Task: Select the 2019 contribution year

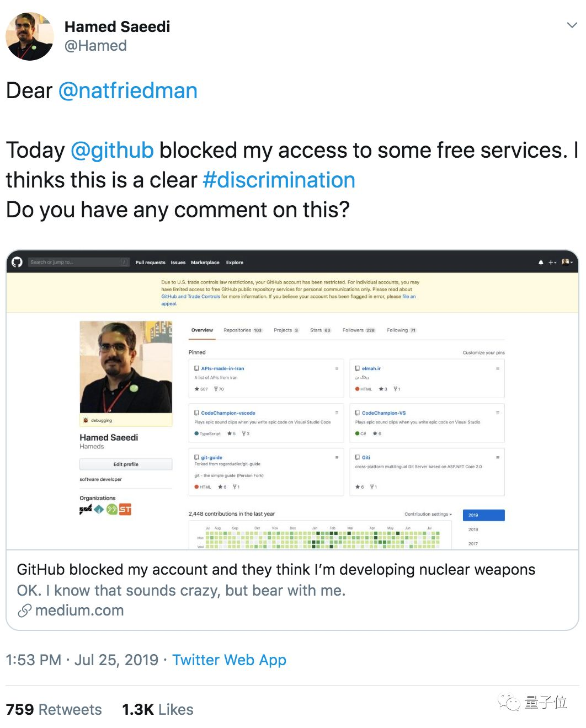Action: click(483, 515)
